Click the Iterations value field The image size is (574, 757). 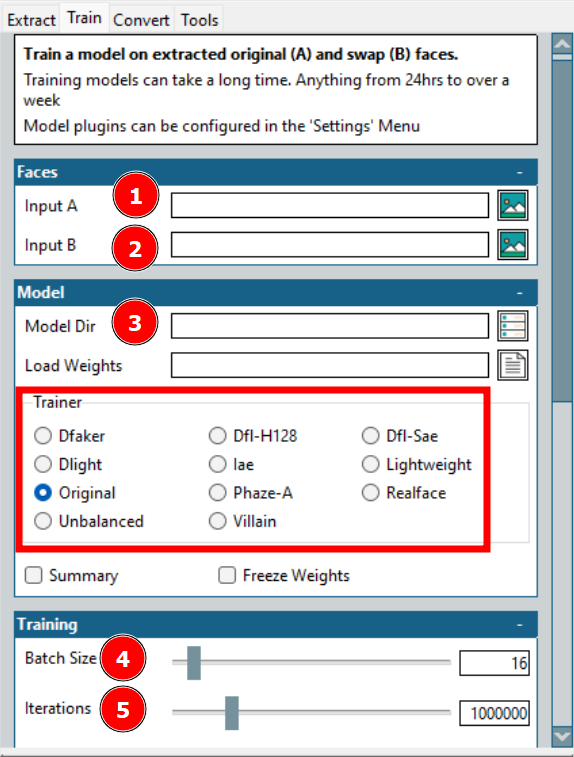click(x=494, y=713)
